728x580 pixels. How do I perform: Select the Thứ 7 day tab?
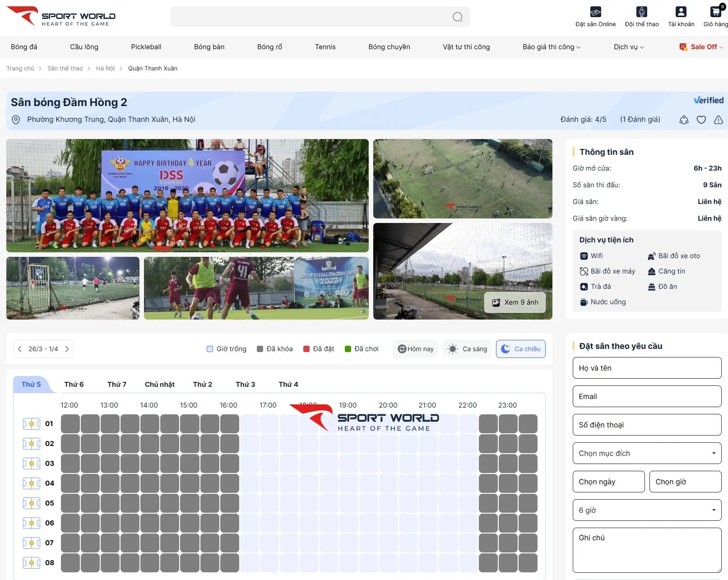pos(116,385)
